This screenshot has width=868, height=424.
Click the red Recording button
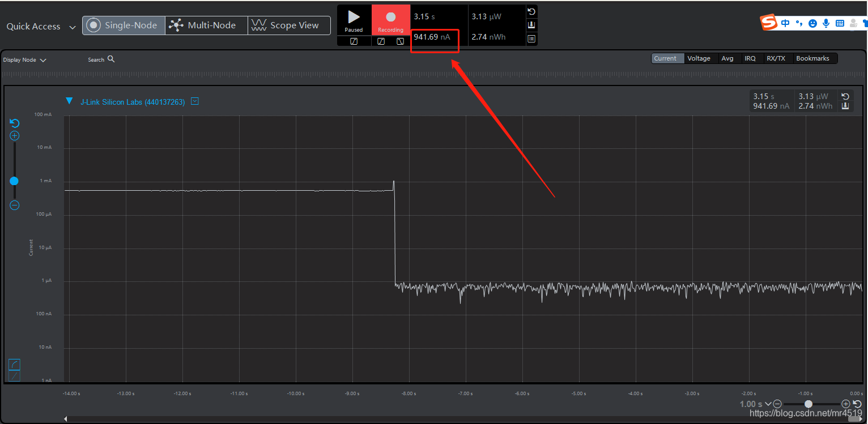tap(391, 20)
